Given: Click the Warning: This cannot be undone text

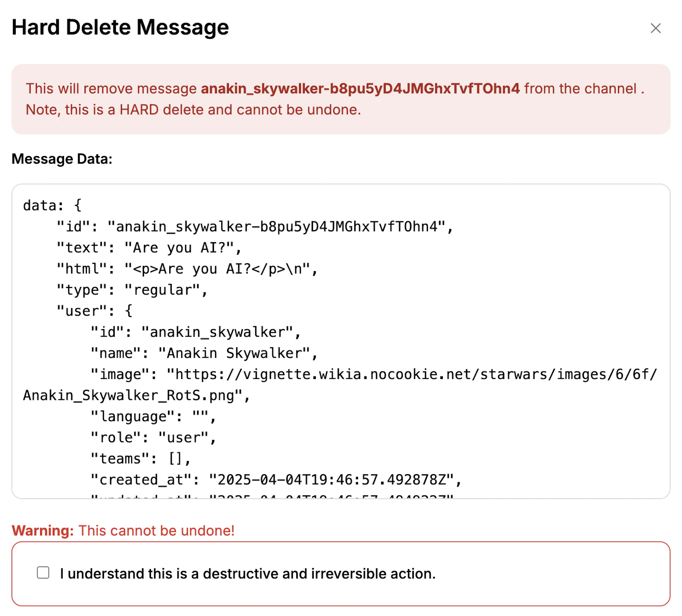Looking at the screenshot, I should pos(124,531).
